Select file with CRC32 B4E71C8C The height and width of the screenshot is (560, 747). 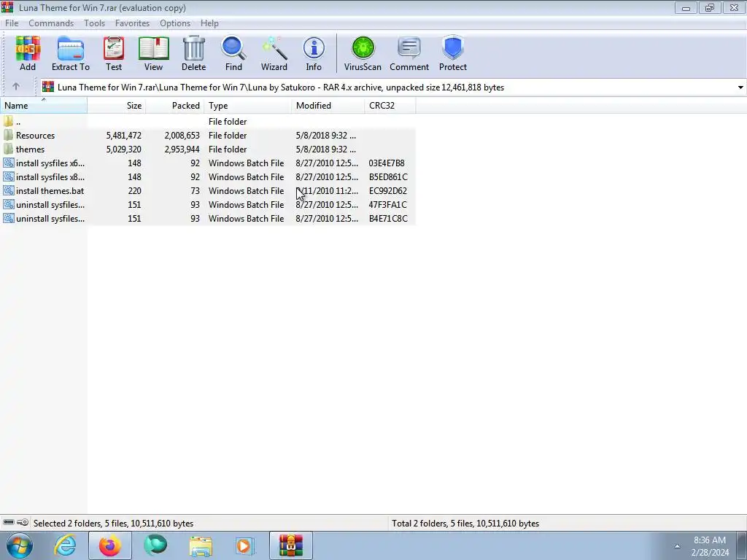(208, 218)
